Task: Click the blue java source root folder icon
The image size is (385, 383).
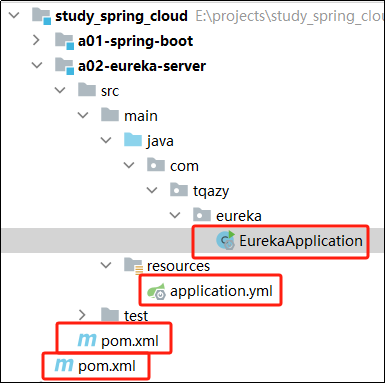Action: pyautogui.click(x=133, y=140)
